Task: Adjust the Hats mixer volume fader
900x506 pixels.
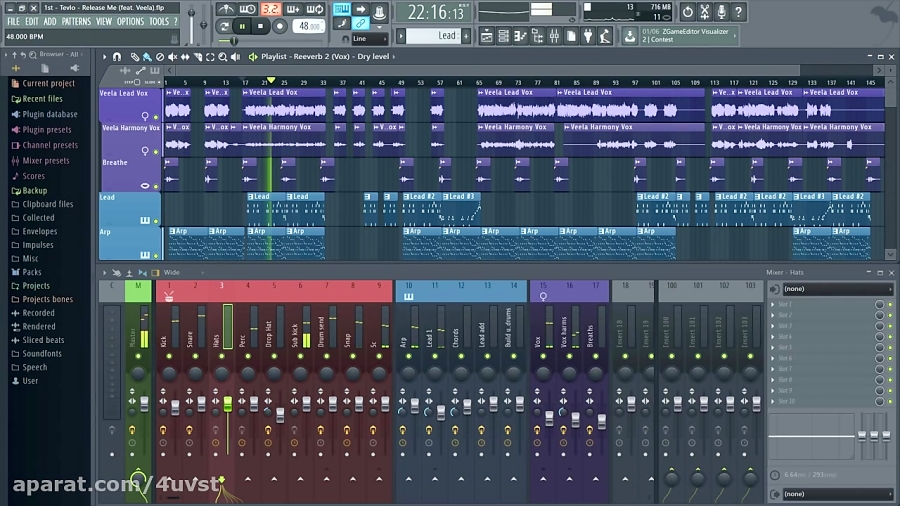Action: click(x=228, y=404)
